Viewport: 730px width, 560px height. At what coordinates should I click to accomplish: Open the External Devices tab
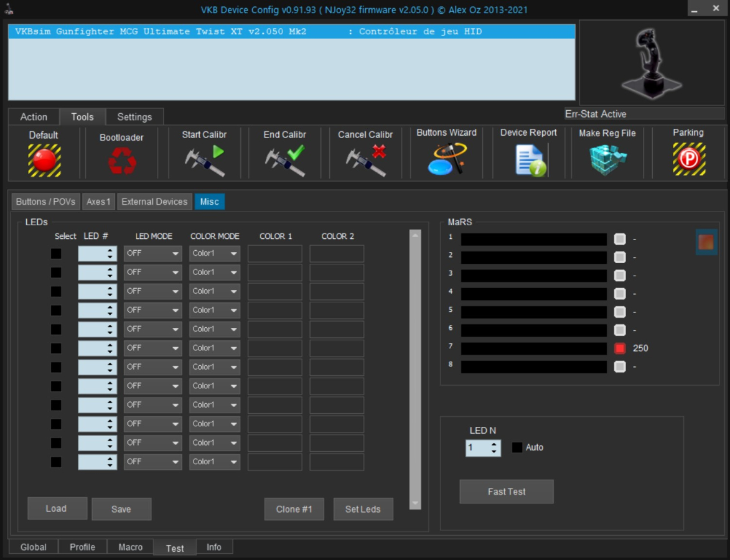(154, 202)
